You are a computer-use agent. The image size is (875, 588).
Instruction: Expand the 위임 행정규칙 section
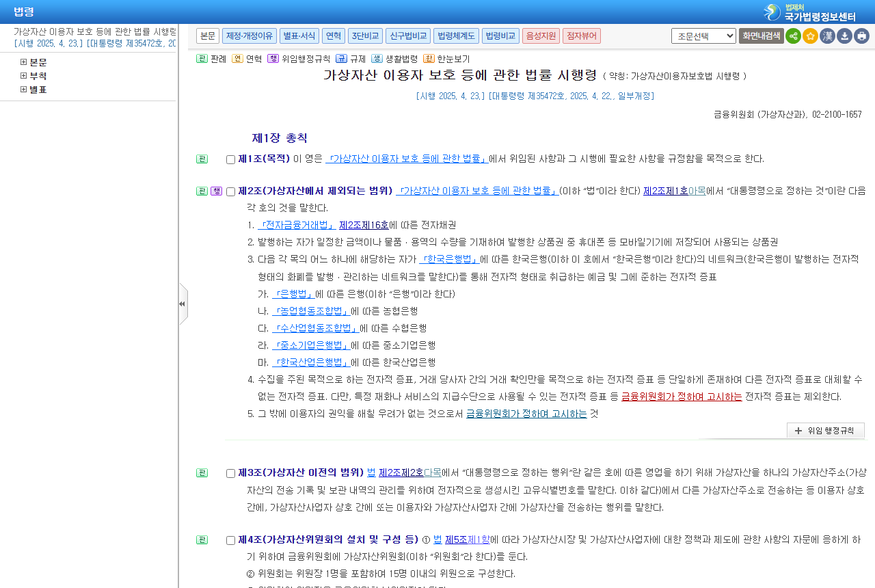(825, 431)
